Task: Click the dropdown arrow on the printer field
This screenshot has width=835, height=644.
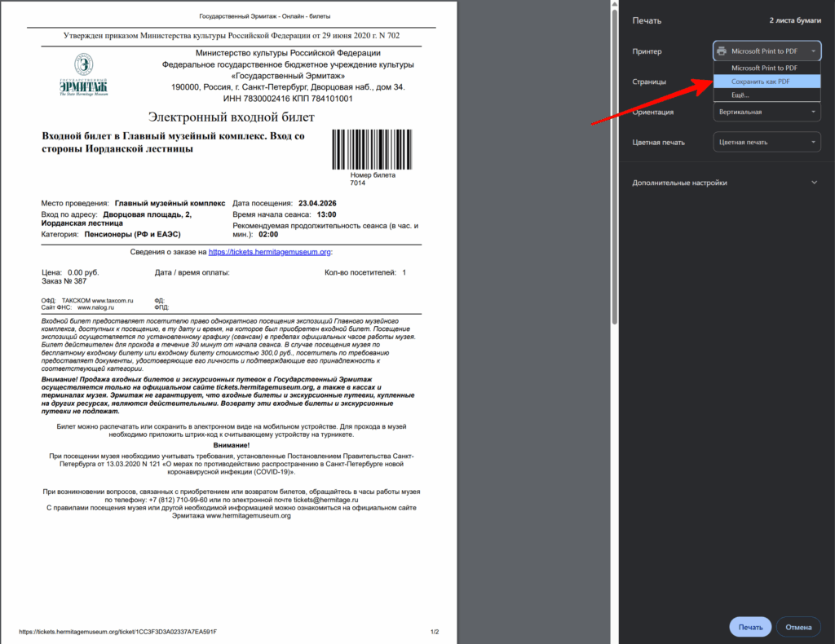Action: click(x=813, y=51)
